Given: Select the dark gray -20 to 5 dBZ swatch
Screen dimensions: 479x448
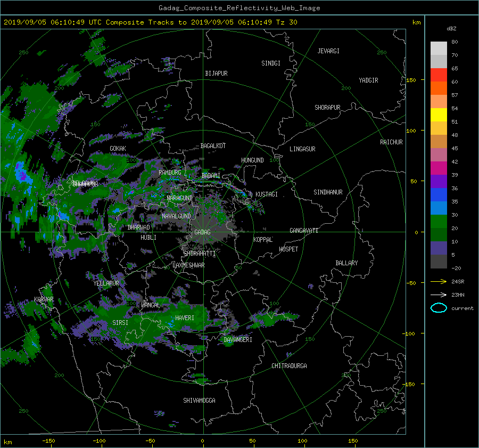Looking at the screenshot, I should (x=439, y=262).
